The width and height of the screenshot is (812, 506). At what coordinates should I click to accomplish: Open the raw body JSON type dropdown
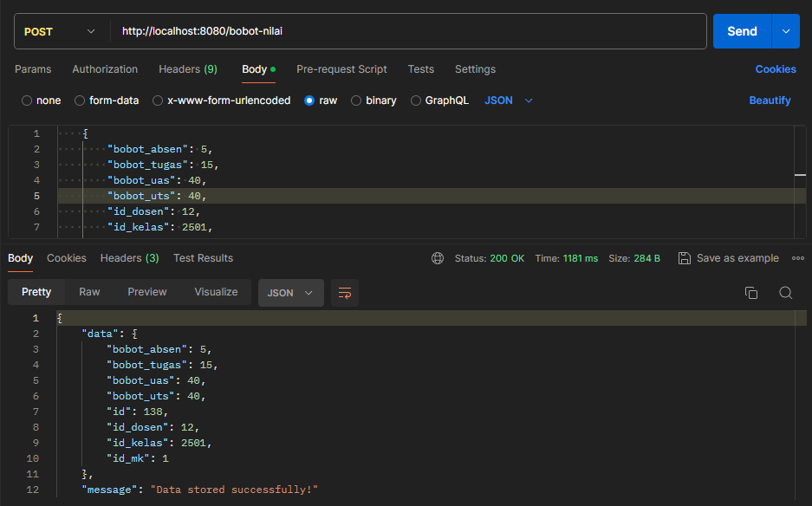coord(509,101)
